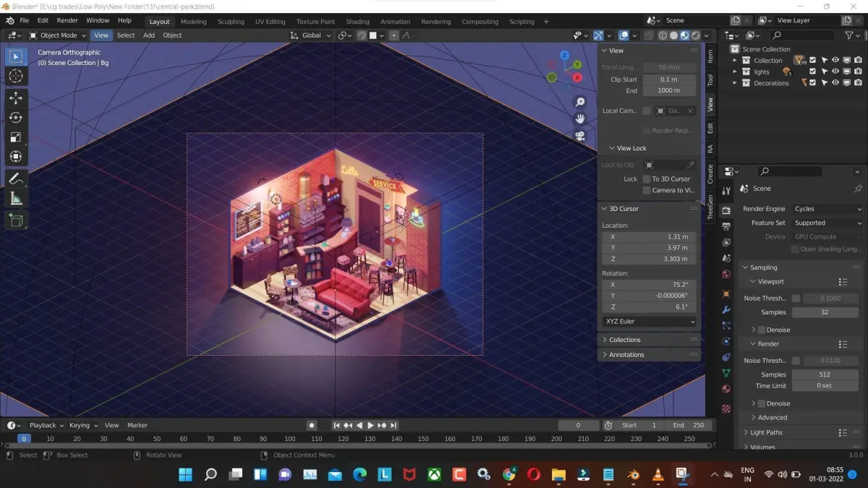Switch to rendered viewport shading
The width and height of the screenshot is (868, 488).
695,35
